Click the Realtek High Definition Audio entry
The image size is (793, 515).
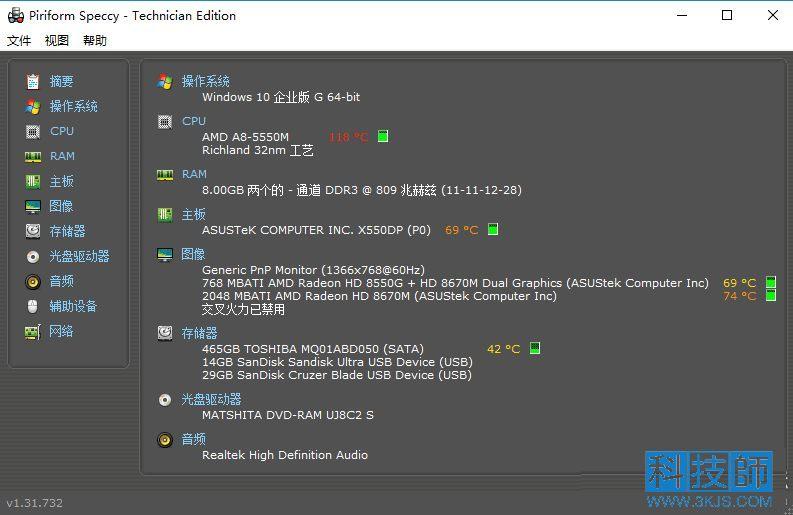click(x=285, y=455)
